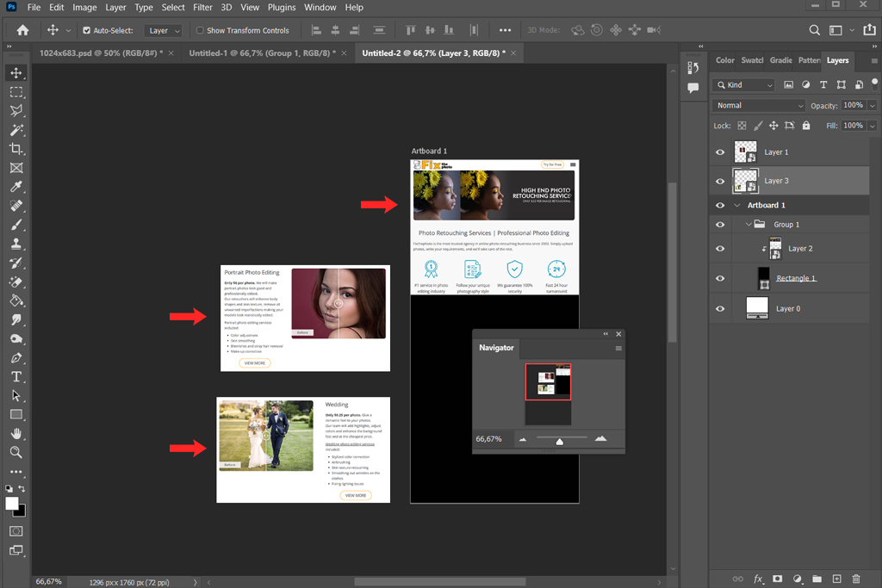Select the Paint Bucket tool
Viewport: 882px width, 588px height.
tap(16, 300)
